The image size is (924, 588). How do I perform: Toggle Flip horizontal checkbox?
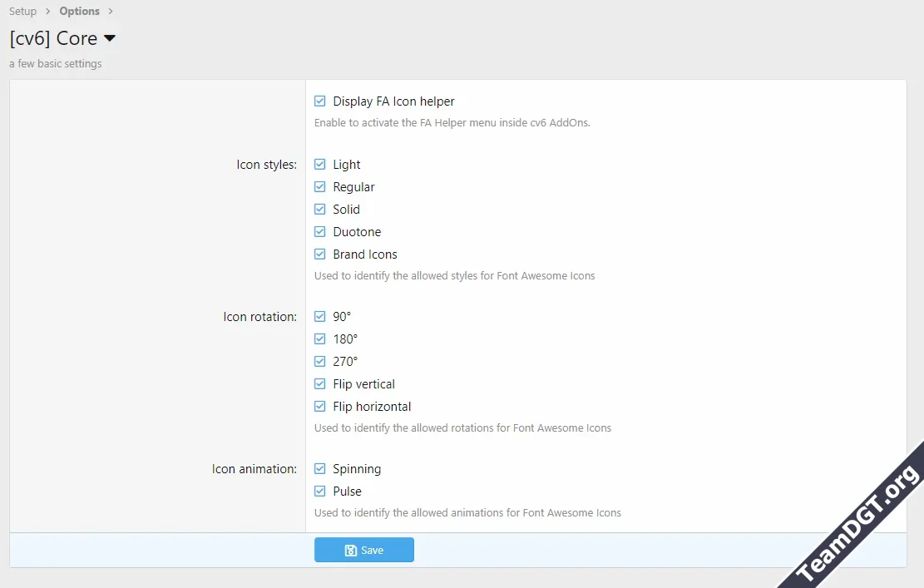click(320, 407)
